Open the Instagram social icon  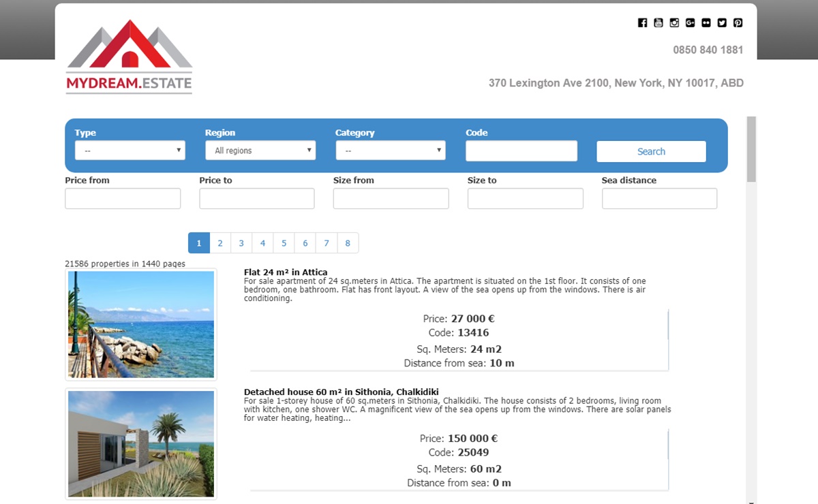(674, 22)
